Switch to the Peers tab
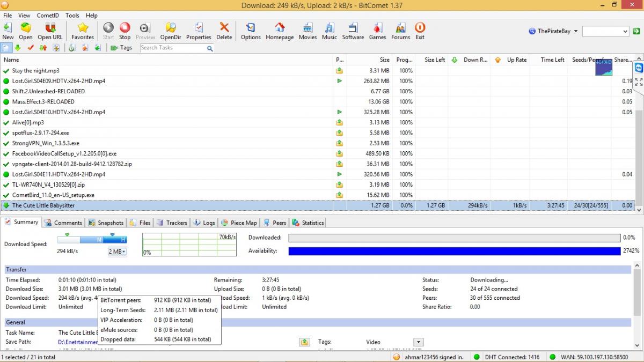Screen dimensions: 644x362 275,223
